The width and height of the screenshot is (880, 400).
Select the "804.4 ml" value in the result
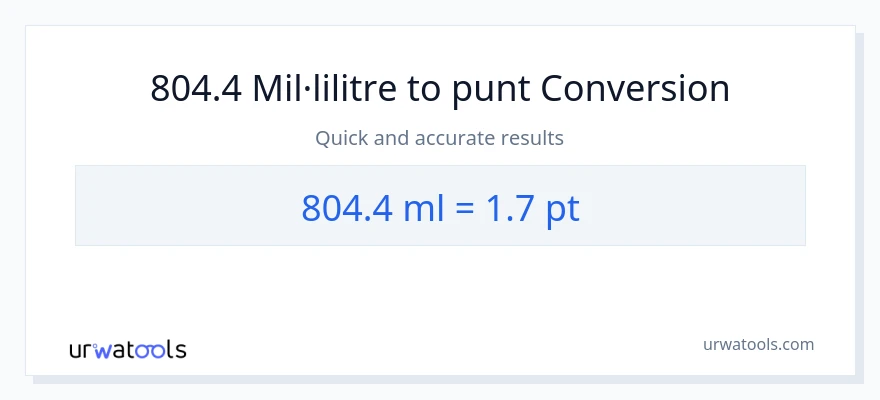(x=364, y=207)
